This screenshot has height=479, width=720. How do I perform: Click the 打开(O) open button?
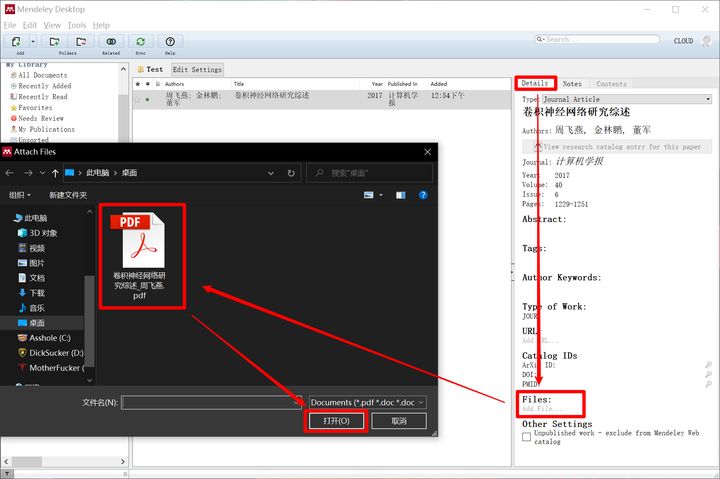point(337,421)
